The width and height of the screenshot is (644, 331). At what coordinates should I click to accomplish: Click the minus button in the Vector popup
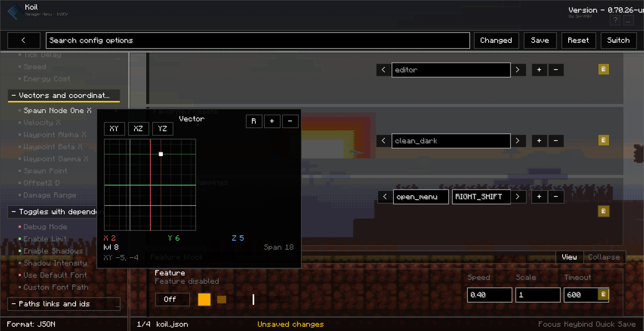coord(290,121)
